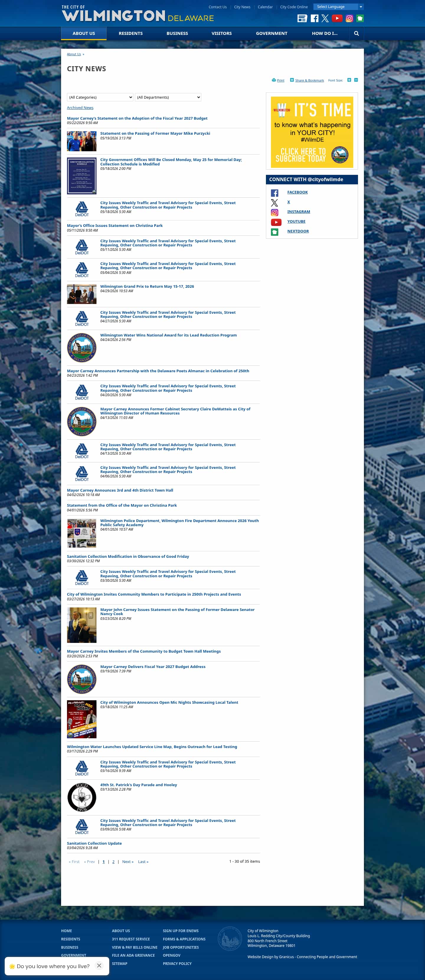Open 311 Request Service footer link
The width and height of the screenshot is (425, 980).
[x=131, y=939]
